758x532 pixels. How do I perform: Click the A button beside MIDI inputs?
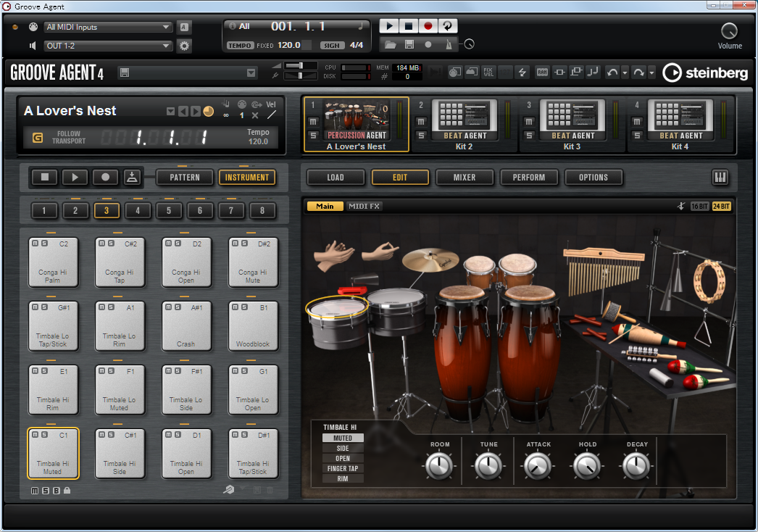point(184,27)
